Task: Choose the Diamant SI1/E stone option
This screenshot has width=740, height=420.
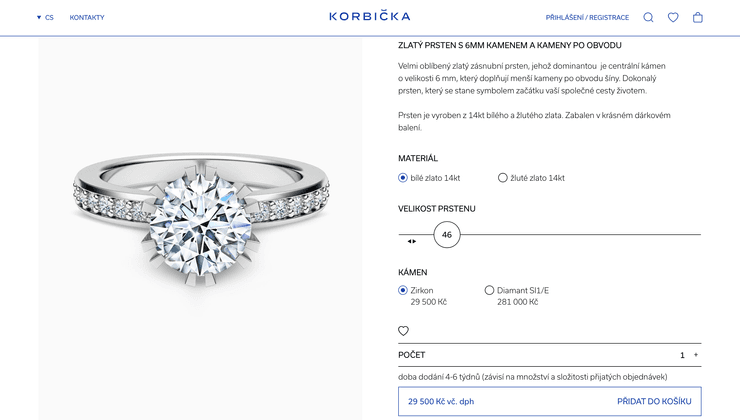Action: click(489, 290)
